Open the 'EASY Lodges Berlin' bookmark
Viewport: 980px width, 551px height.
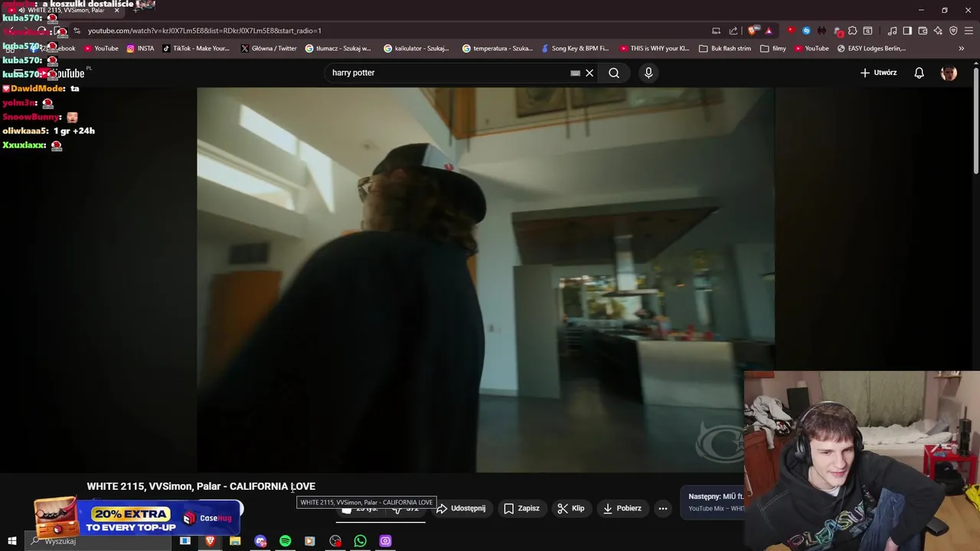(x=871, y=48)
